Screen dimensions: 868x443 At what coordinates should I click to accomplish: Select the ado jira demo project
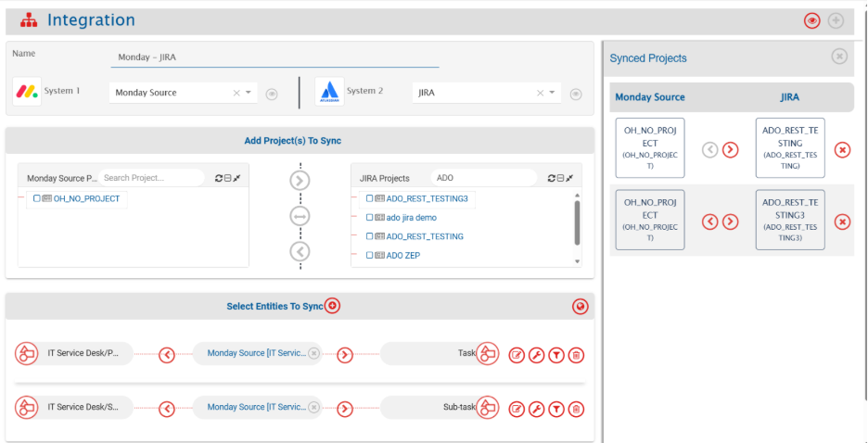pos(412,218)
